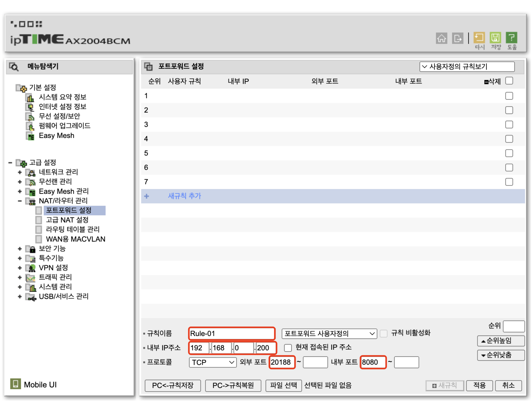Viewport: 532px width, 401px height.
Task: Expand the 보안 기능 tree node
Action: (20, 249)
